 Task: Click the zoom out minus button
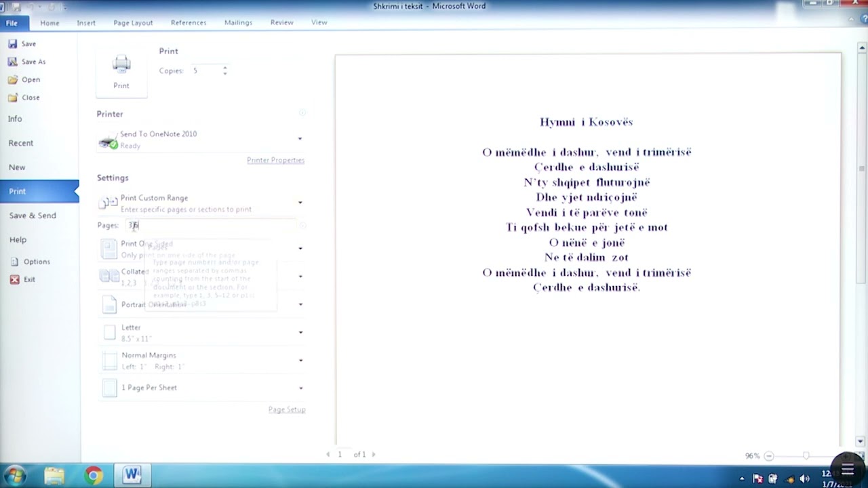pos(768,456)
